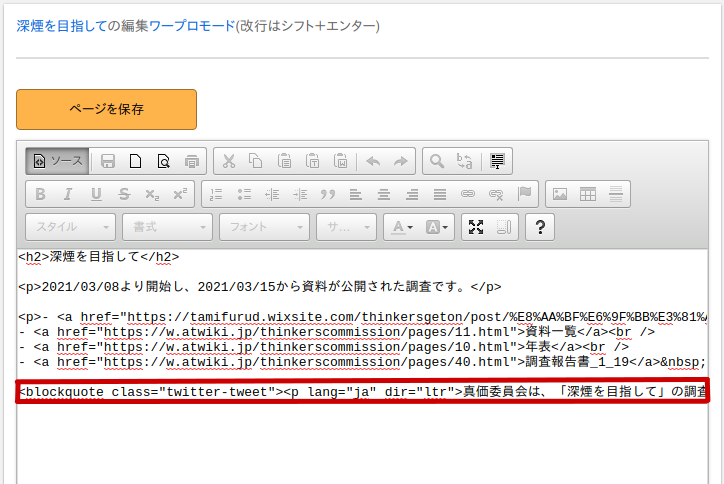
Task: Open the スタイル styles dropdown
Action: tap(70, 227)
